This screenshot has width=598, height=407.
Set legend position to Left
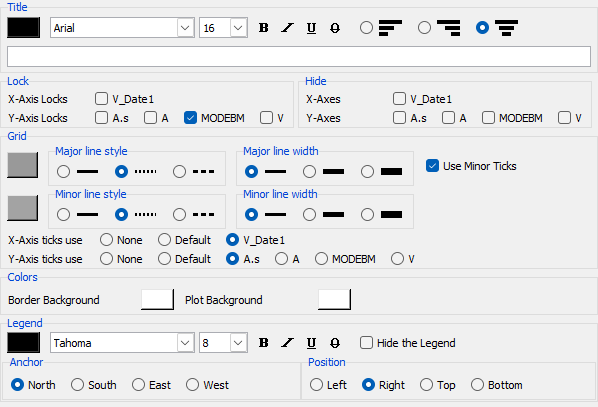coord(316,385)
